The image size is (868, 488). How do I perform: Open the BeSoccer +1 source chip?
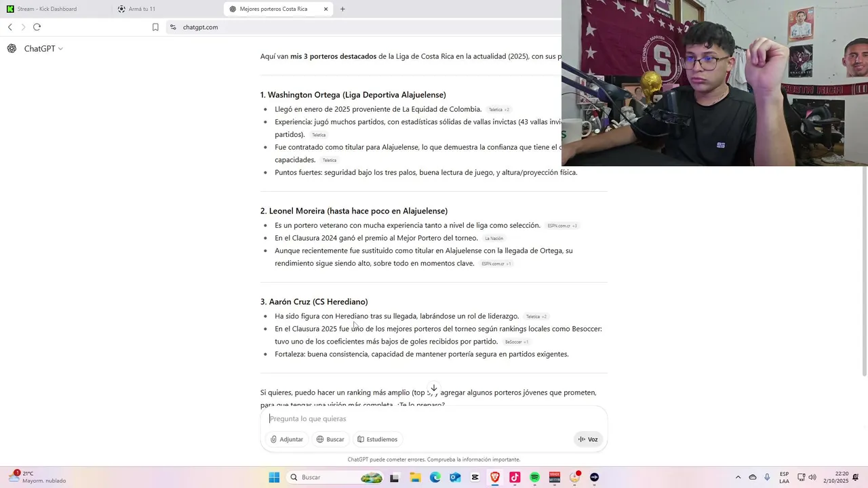pos(516,342)
